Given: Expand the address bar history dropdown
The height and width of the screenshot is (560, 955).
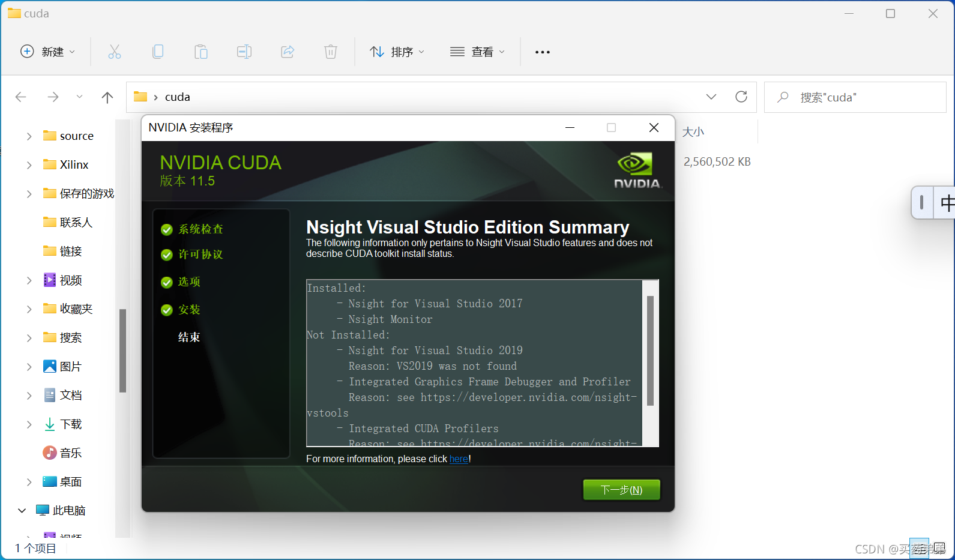Looking at the screenshot, I should [x=711, y=97].
